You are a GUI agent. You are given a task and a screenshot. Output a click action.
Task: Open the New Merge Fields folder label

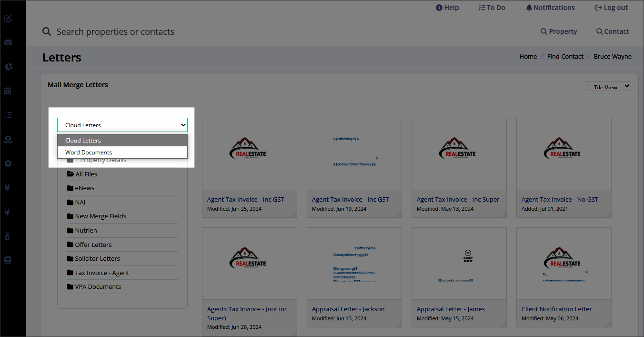tap(101, 216)
